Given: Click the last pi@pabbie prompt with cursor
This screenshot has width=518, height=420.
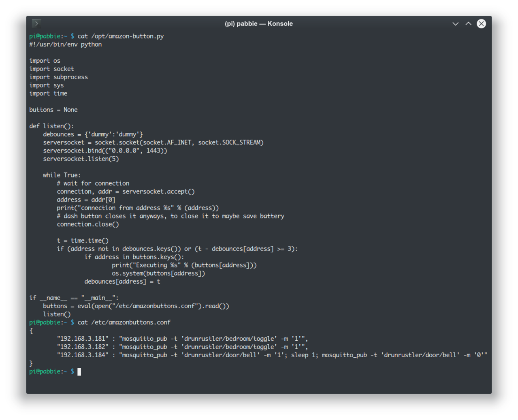Looking at the screenshot, I should pos(55,371).
